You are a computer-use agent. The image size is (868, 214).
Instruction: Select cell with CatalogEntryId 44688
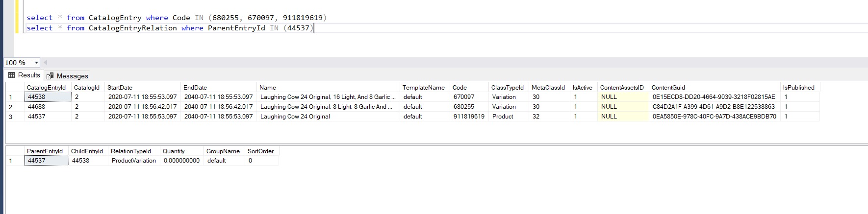tap(47, 107)
